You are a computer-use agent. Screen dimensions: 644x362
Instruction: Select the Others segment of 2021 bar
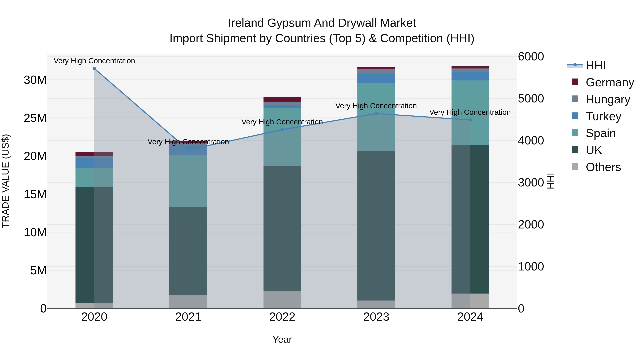coord(188,301)
